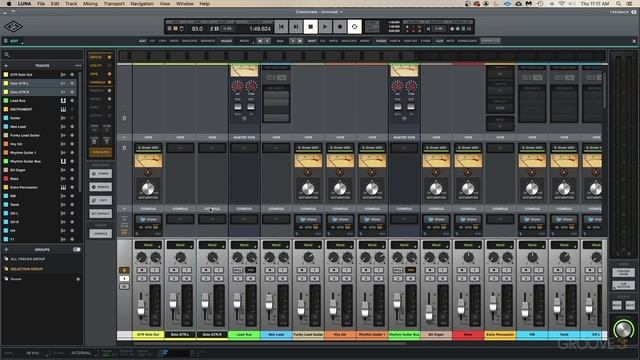The height and width of the screenshot is (360, 640).
Task: Click the audio icon on New Lead row
Action: coord(63,127)
